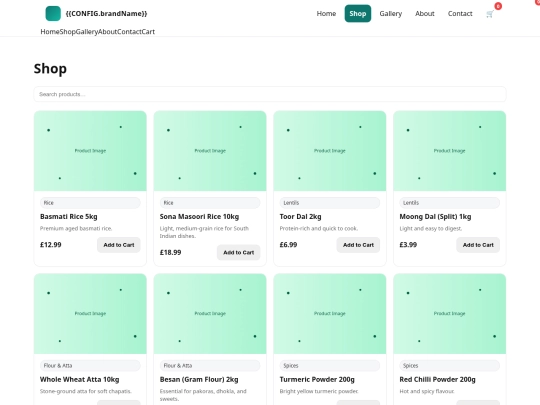Screen dimensions: 540x405
Task: Click the teal brand logo square
Action: point(53,13)
